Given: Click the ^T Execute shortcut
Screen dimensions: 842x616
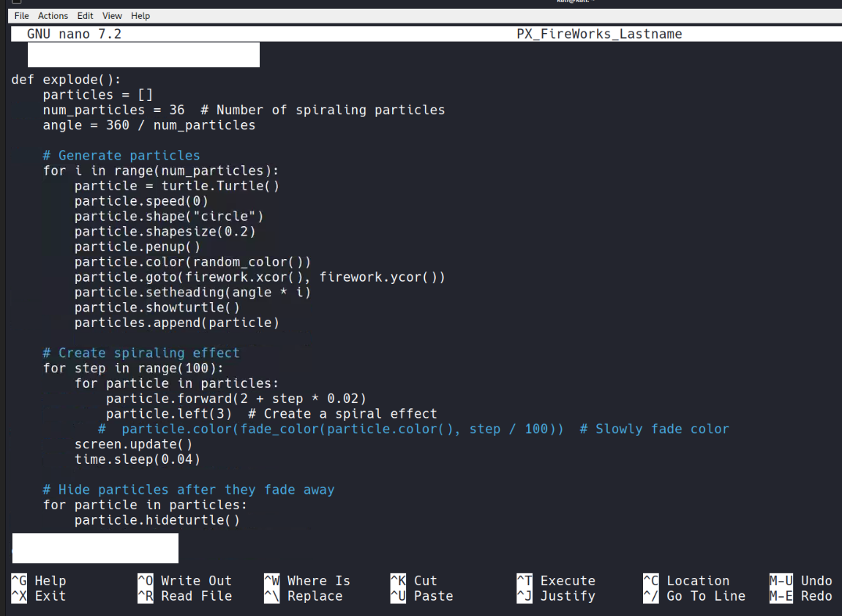Looking at the screenshot, I should tap(556, 581).
